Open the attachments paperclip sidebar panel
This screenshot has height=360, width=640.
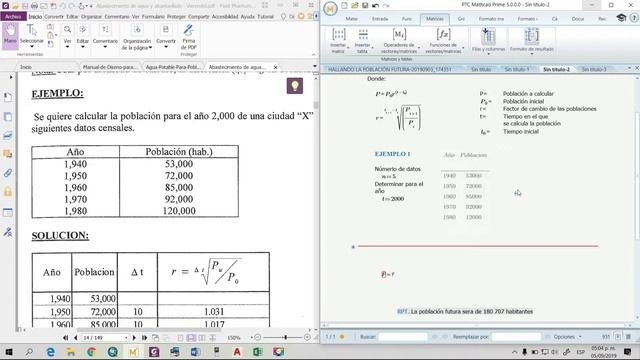click(x=8, y=173)
